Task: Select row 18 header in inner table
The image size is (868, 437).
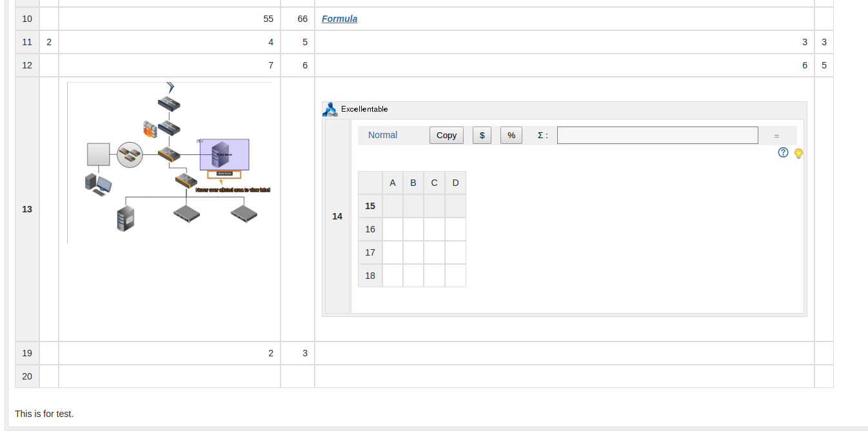Action: click(370, 276)
